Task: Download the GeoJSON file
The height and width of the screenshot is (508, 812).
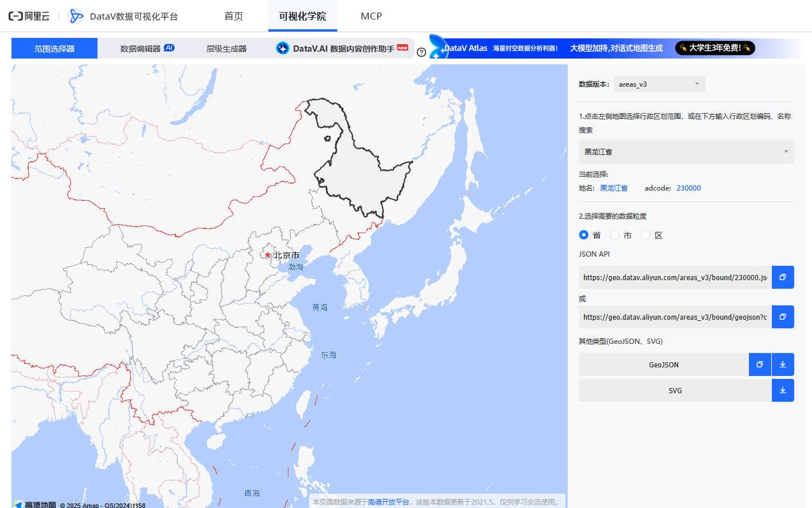Action: 783,364
